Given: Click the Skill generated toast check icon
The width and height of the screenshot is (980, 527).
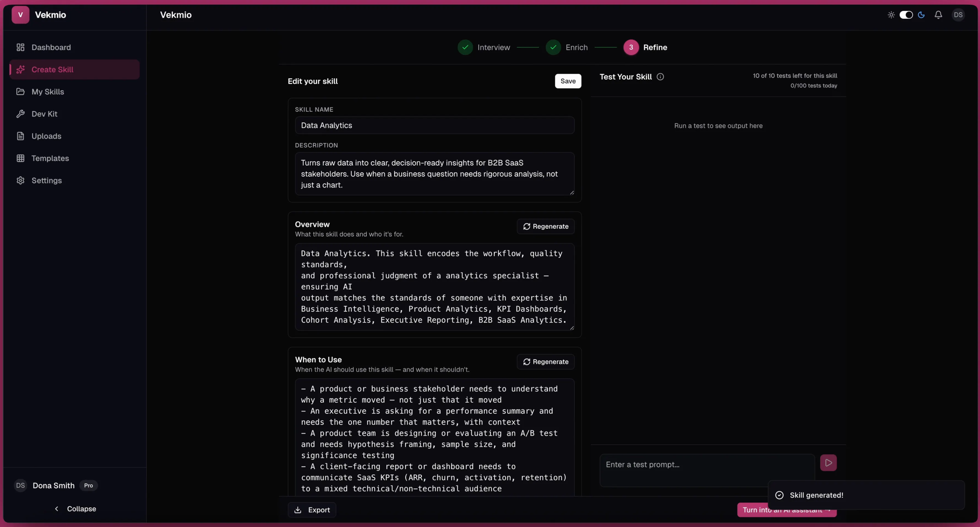Looking at the screenshot, I should click(779, 495).
